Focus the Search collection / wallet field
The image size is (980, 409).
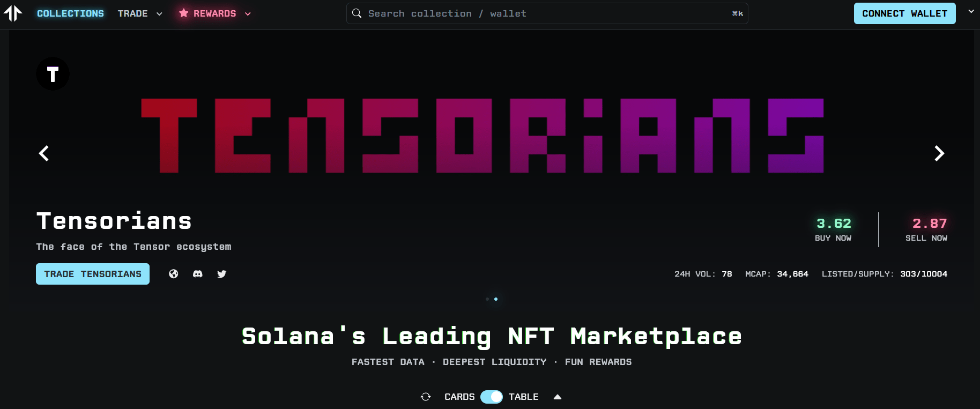[547, 13]
